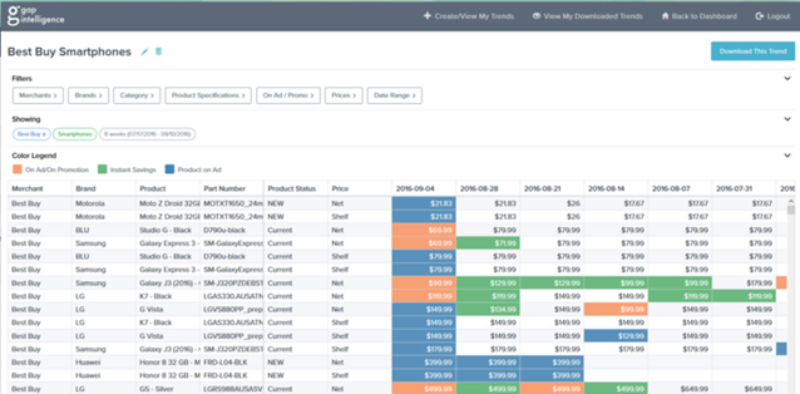Click the pencil edit icon beside title

tap(144, 52)
